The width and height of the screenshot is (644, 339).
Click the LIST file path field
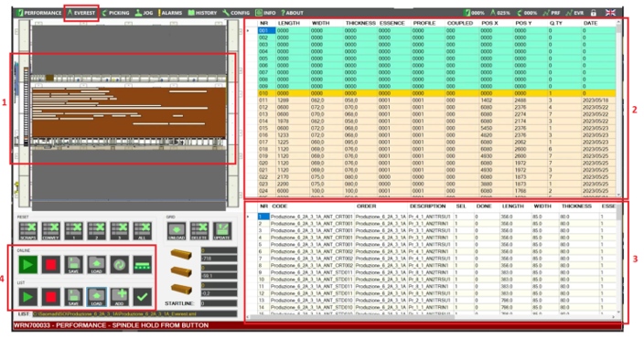point(134,314)
